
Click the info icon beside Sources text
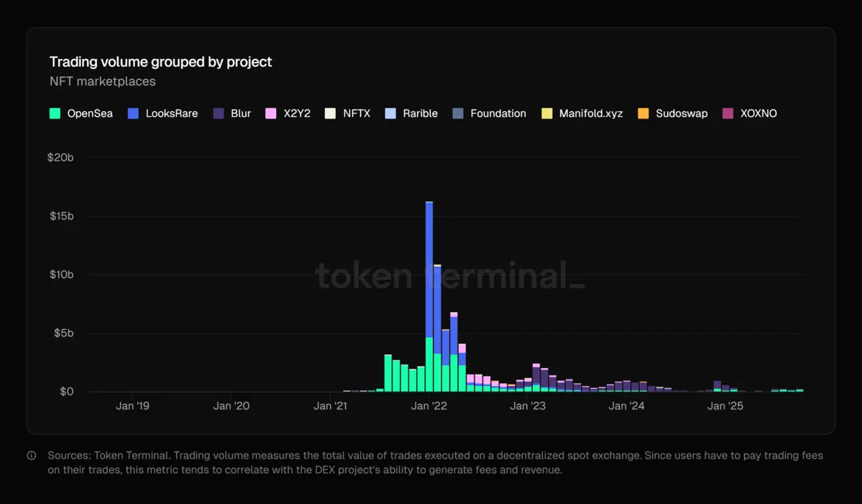(x=32, y=456)
